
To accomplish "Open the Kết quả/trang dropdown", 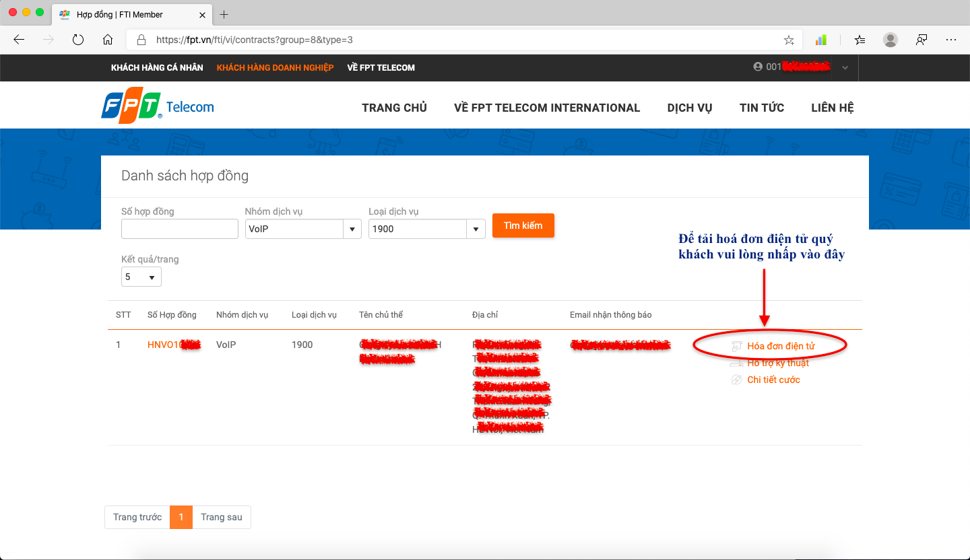I will 141,277.
